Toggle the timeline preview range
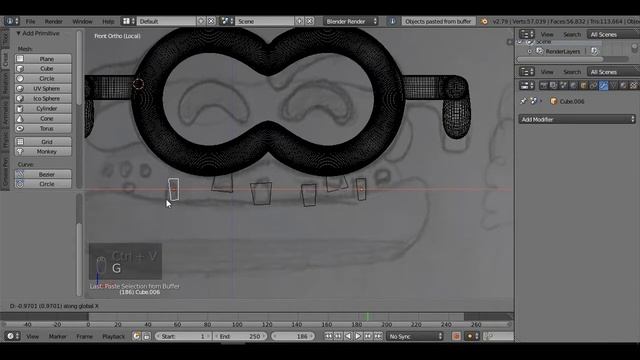This screenshot has height=360, width=640. 136,336
